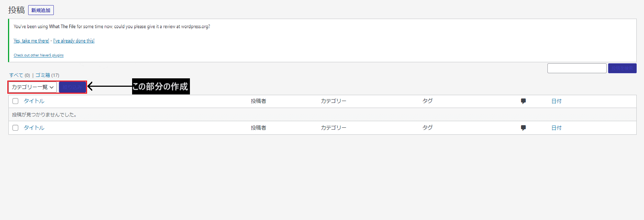
Task: Click the 新規追加 button
Action: [41, 10]
